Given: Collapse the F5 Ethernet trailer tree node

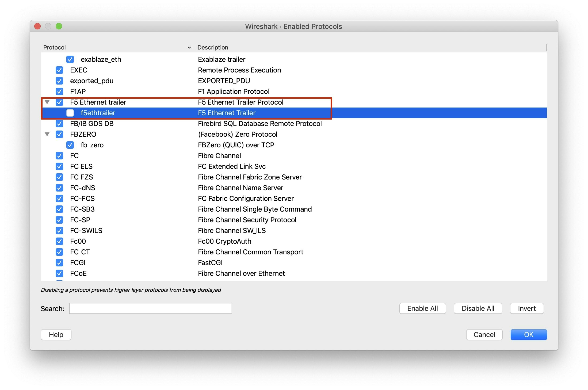Looking at the screenshot, I should tap(47, 102).
